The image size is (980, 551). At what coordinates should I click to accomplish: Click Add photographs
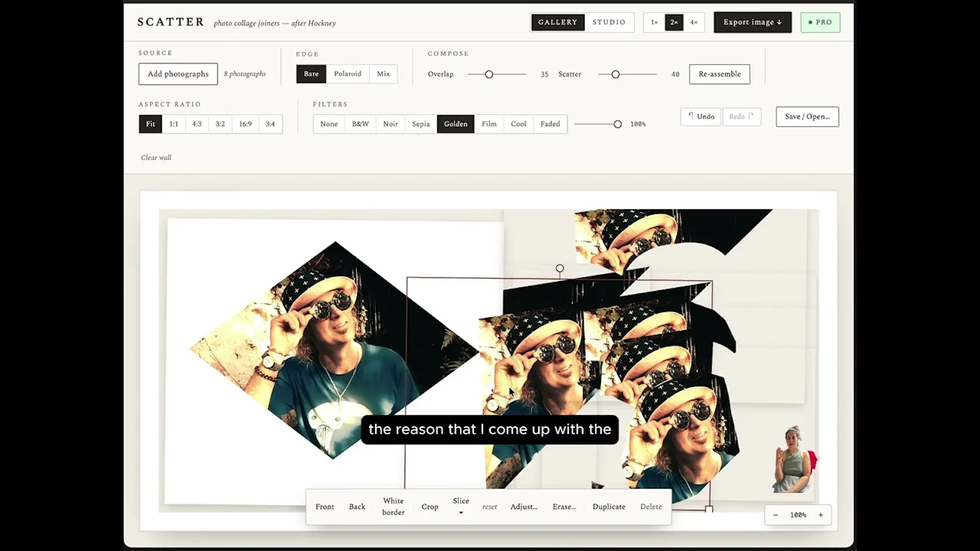click(x=178, y=74)
